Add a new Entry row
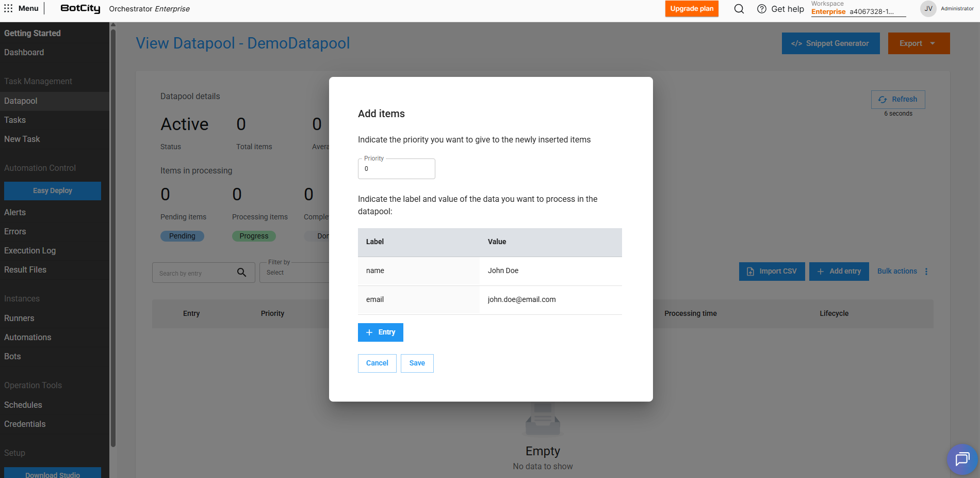The width and height of the screenshot is (980, 478). coord(380,332)
